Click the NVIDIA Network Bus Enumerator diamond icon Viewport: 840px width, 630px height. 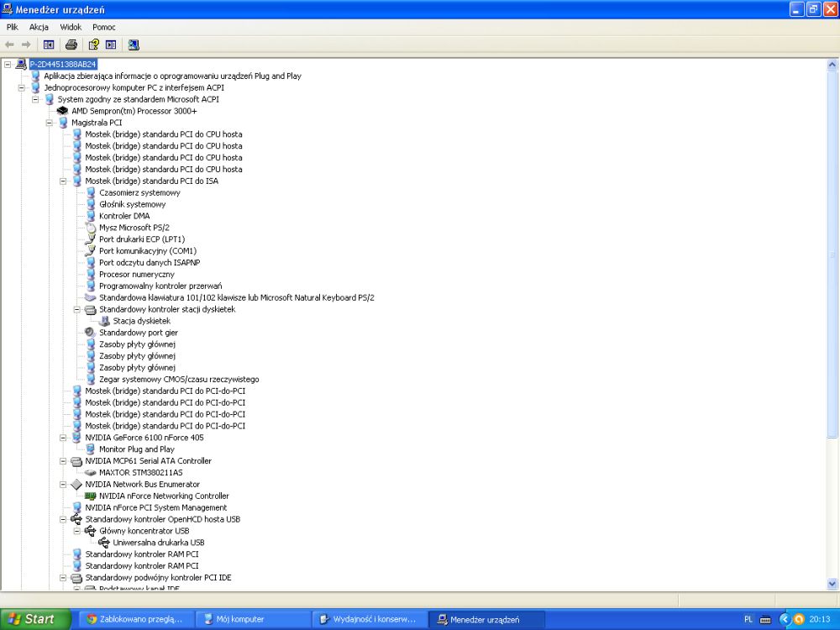(x=76, y=485)
